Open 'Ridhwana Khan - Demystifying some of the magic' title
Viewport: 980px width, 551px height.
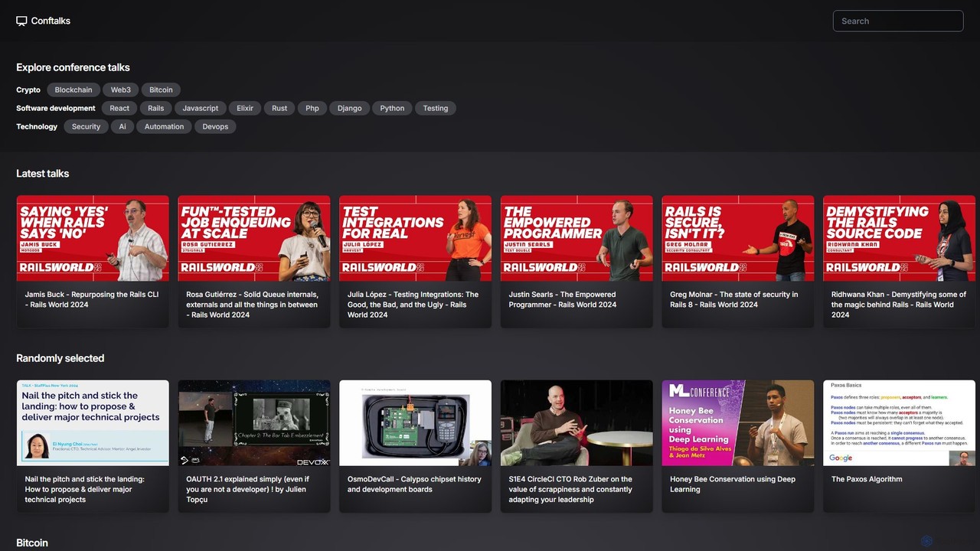pos(899,305)
